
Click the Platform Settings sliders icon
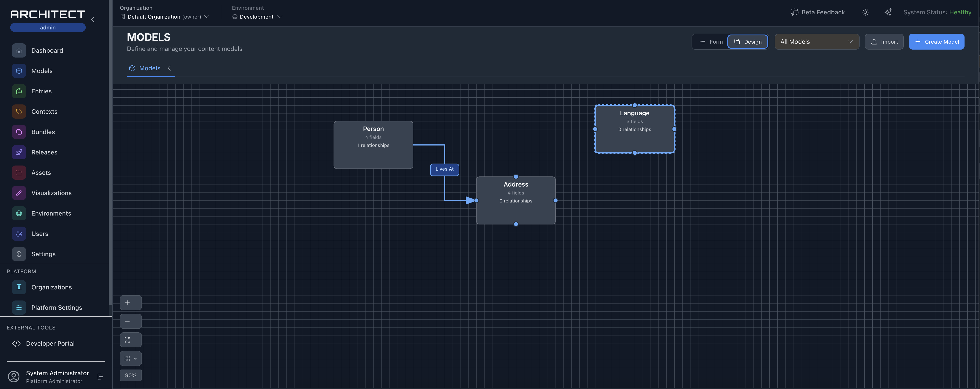pos(19,308)
